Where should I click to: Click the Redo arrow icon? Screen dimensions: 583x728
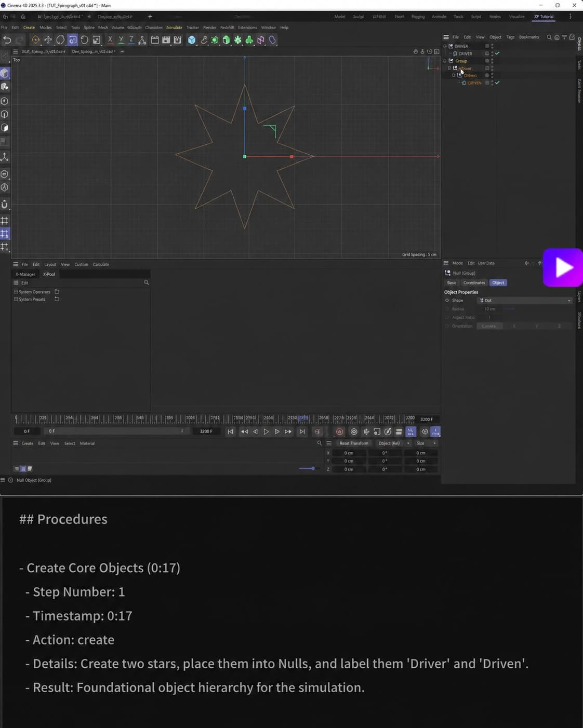20,40
